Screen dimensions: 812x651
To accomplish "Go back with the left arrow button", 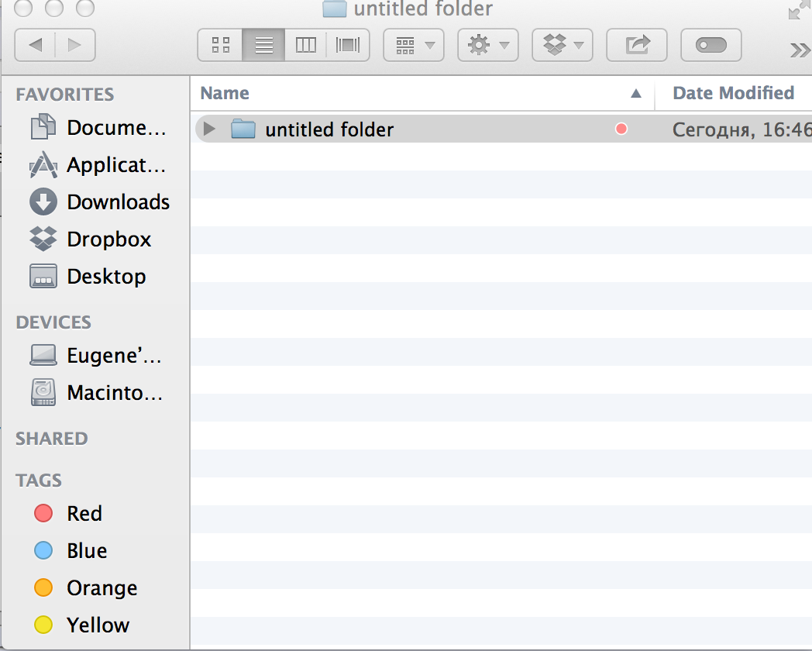I will click(x=35, y=45).
